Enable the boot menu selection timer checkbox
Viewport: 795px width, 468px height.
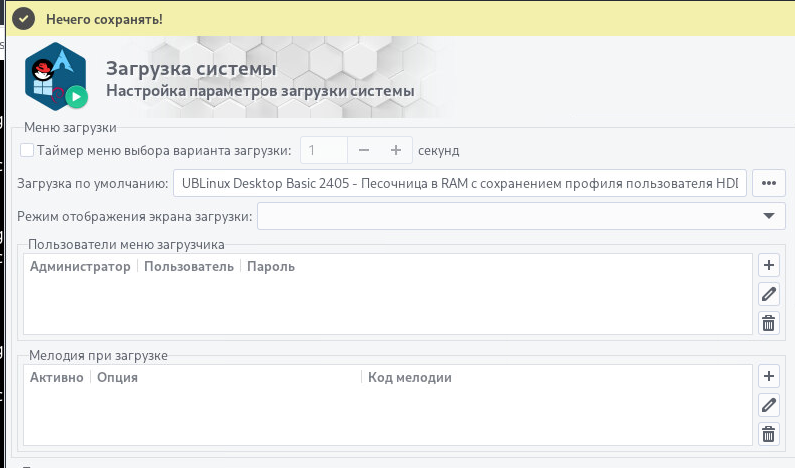(27, 150)
